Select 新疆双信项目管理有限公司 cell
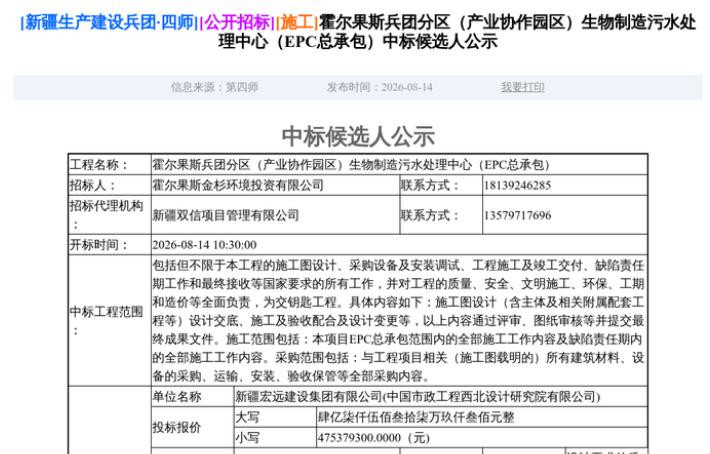 [275, 215]
